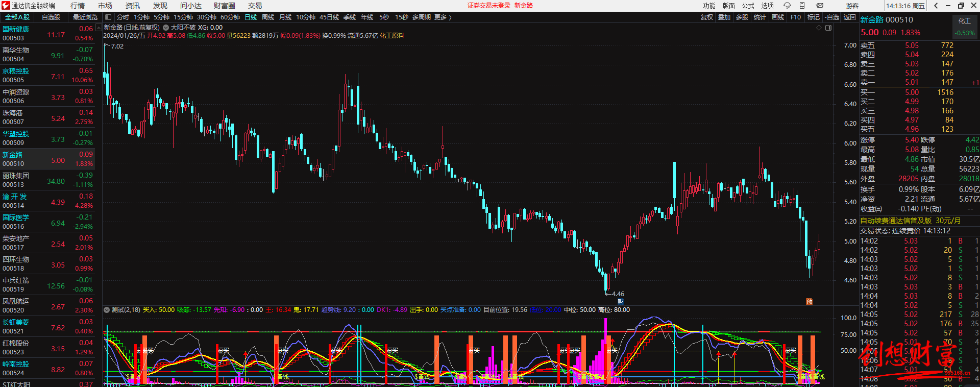Click the 多股 toolbar button

click(742, 17)
